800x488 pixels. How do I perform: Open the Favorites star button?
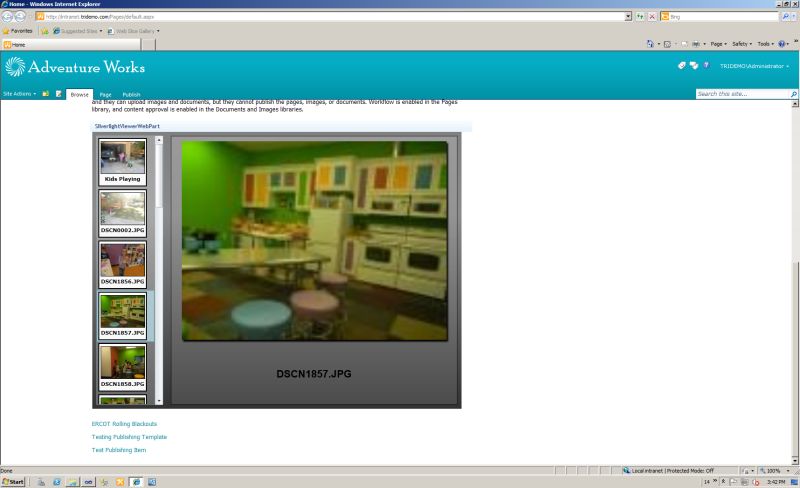pyautogui.click(x=18, y=31)
